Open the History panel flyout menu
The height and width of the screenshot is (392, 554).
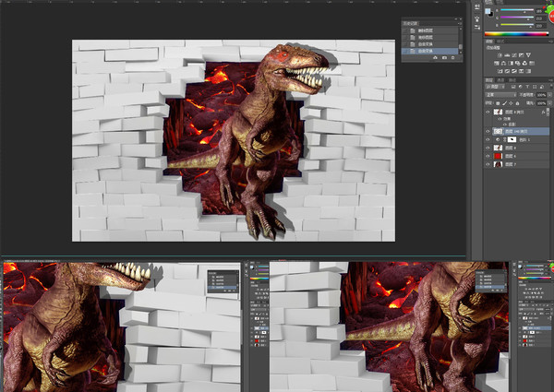pyautogui.click(x=461, y=24)
